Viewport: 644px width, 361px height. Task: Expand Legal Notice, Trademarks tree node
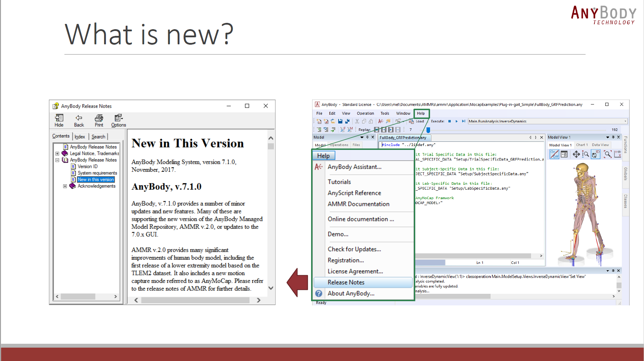(57, 153)
